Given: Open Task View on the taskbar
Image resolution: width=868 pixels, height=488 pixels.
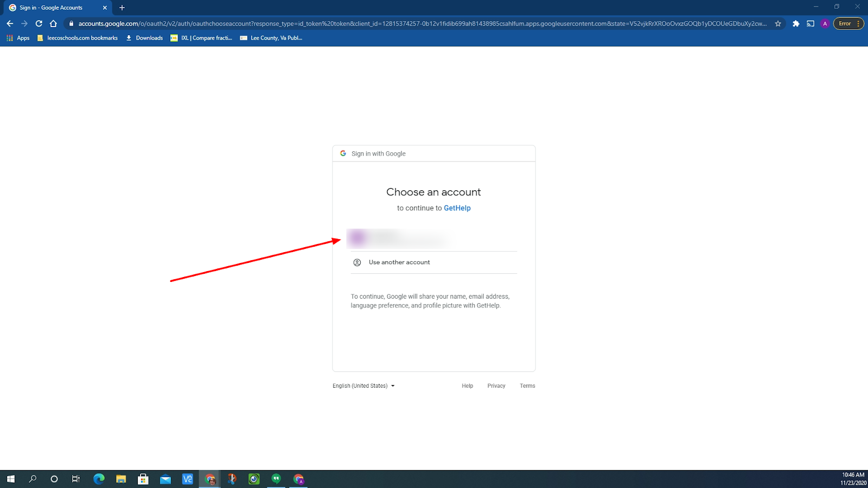Looking at the screenshot, I should coord(76,479).
